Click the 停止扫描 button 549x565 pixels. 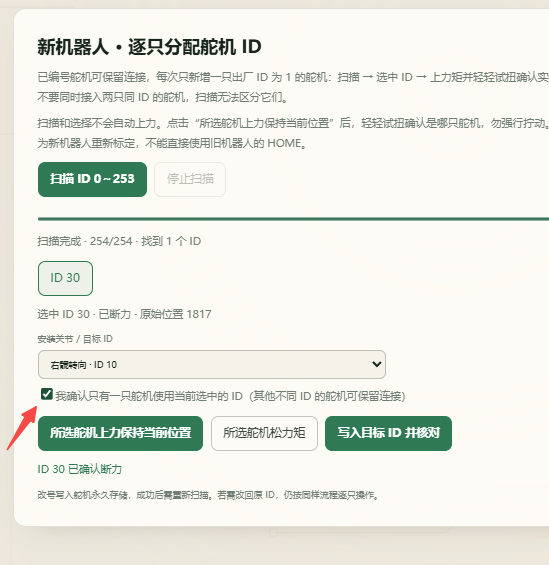(x=190, y=179)
